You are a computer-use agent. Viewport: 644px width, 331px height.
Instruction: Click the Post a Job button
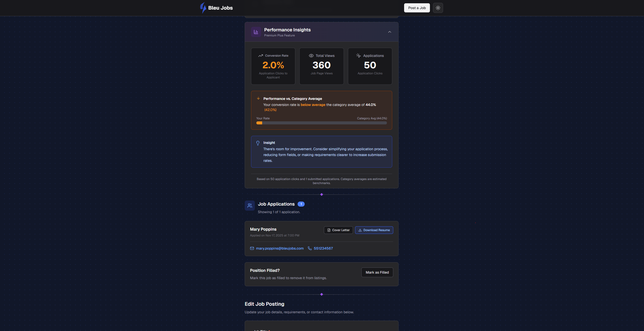coord(417,8)
